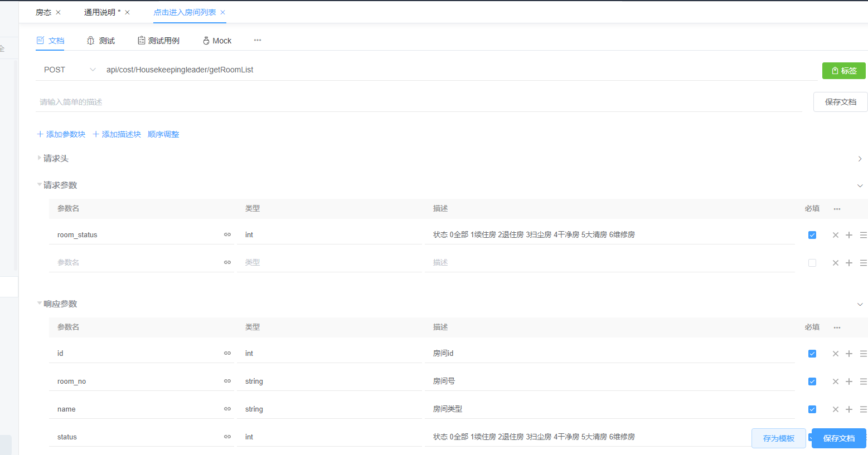Click the drag handle of room_no row
Screen dimensions: 868x455
863,381
